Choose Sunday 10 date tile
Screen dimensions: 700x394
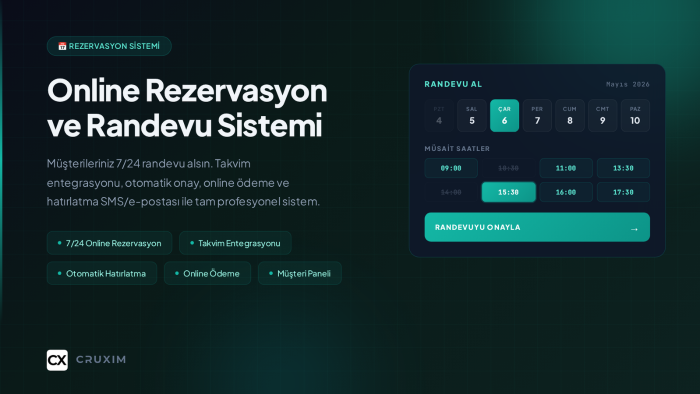(x=635, y=116)
